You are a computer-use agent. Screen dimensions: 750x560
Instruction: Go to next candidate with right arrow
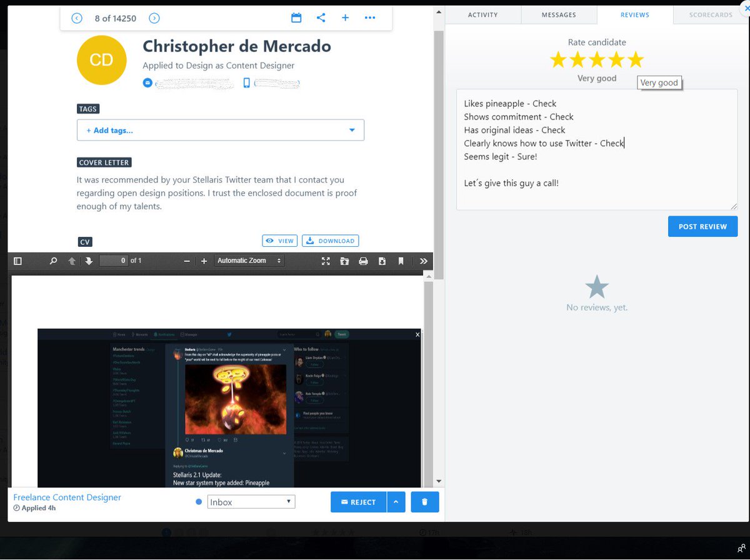coord(154,18)
